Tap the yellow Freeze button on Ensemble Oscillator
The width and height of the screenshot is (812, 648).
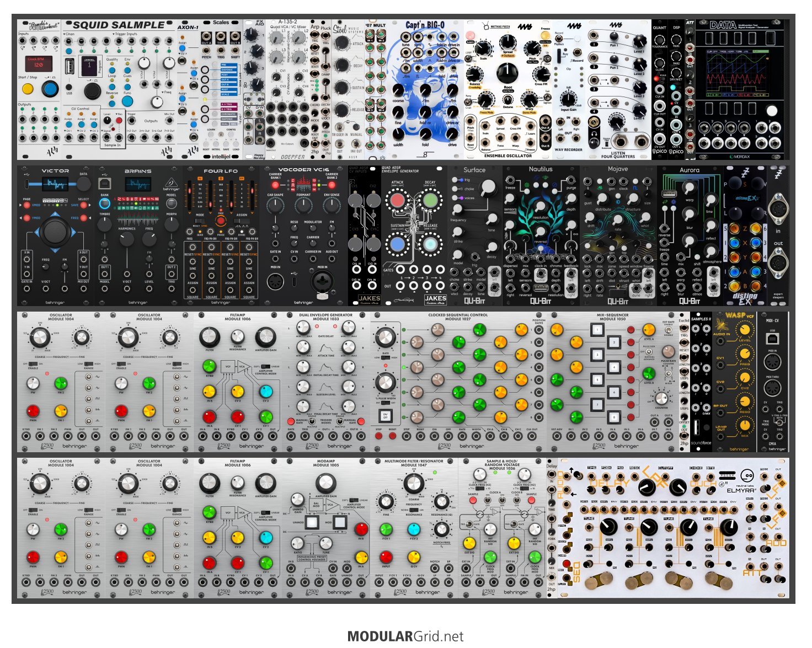(x=545, y=34)
